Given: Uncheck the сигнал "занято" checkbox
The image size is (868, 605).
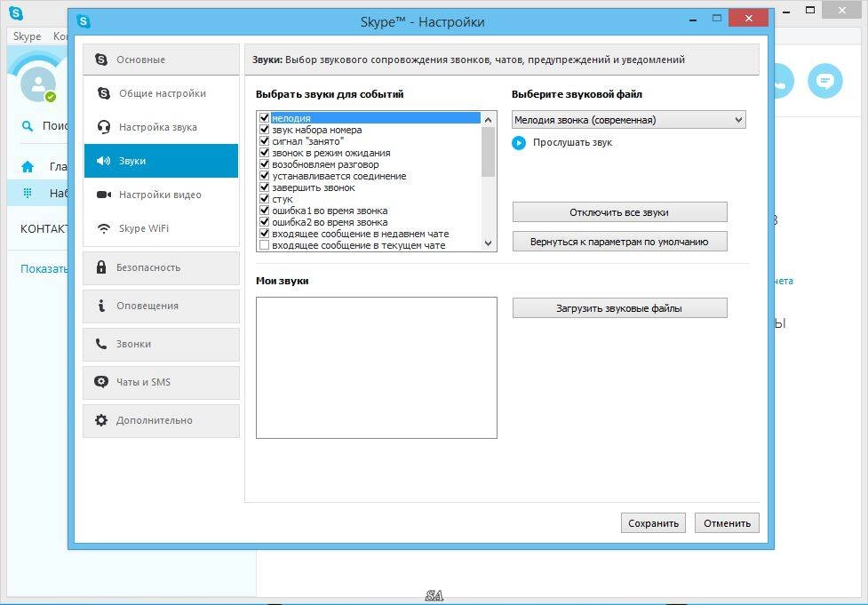Looking at the screenshot, I should [x=265, y=141].
